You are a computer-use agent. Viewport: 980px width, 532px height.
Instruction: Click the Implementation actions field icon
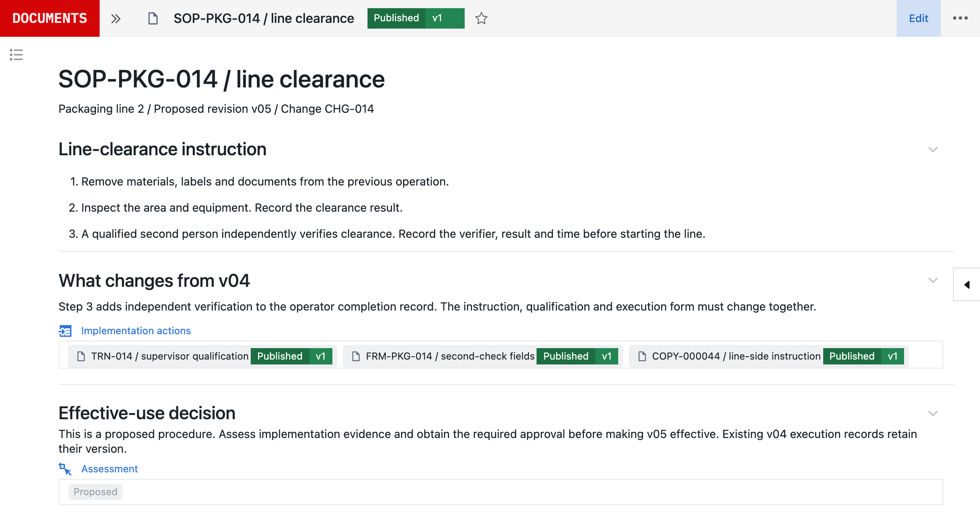click(x=65, y=331)
